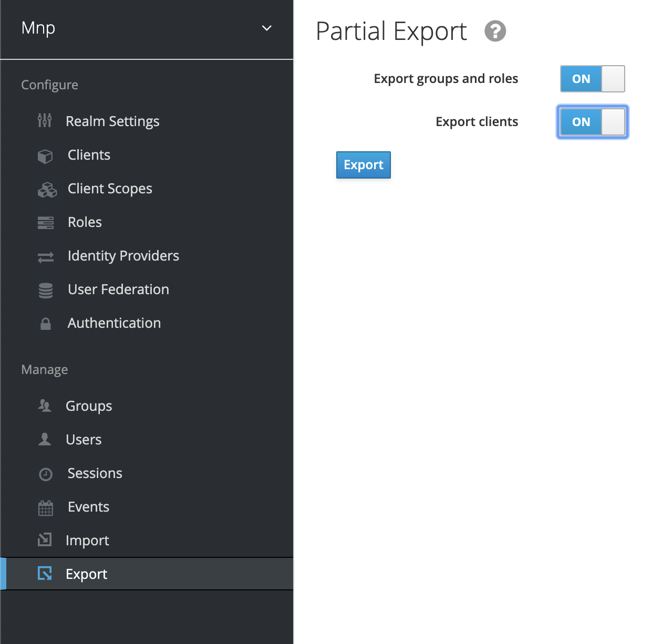662x644 pixels.
Task: Click the Export clients label
Action: coord(477,122)
